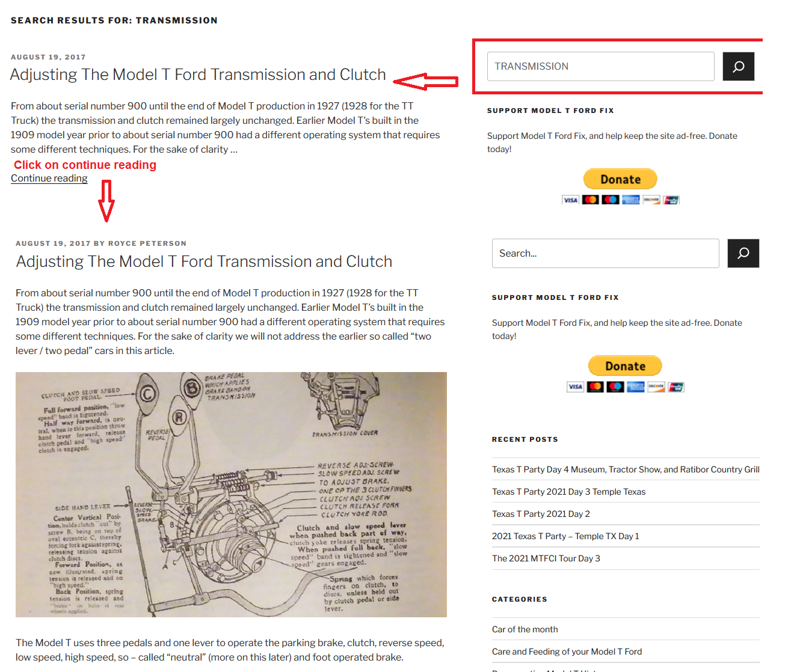This screenshot has width=794, height=672.
Task: Open the second Adjusting The Model T Ford Transmission heading
Action: [204, 261]
